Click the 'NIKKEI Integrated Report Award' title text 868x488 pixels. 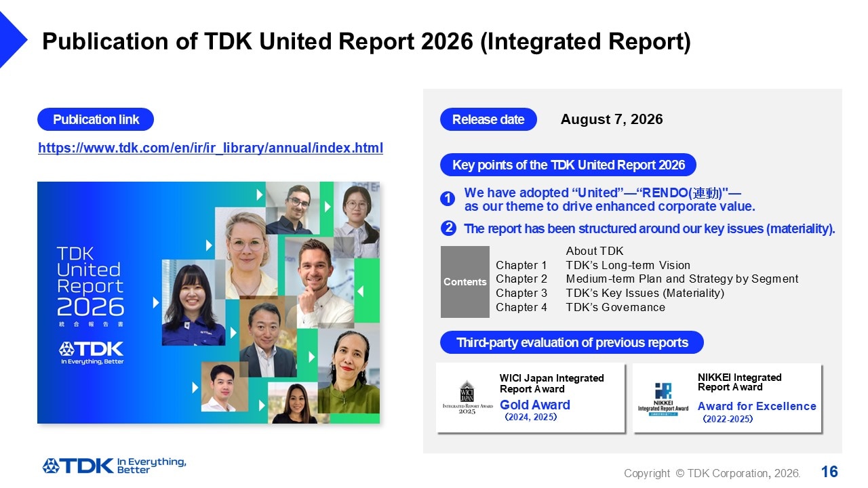click(740, 382)
